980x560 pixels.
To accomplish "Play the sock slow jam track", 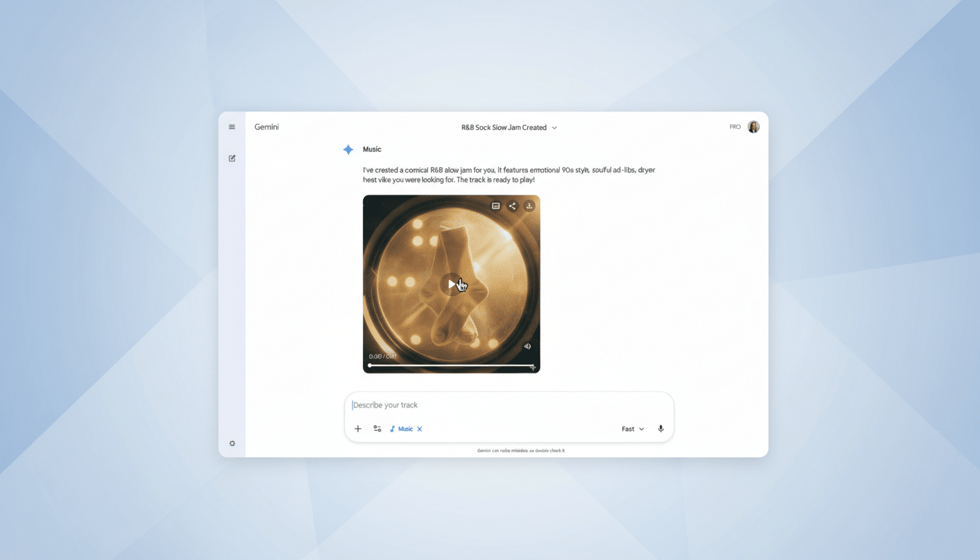I will 451,284.
